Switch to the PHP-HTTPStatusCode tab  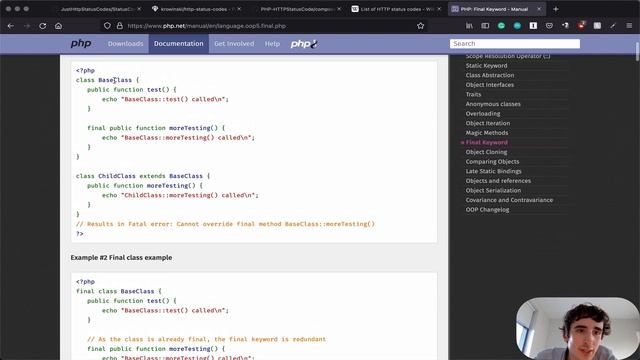tap(297, 9)
